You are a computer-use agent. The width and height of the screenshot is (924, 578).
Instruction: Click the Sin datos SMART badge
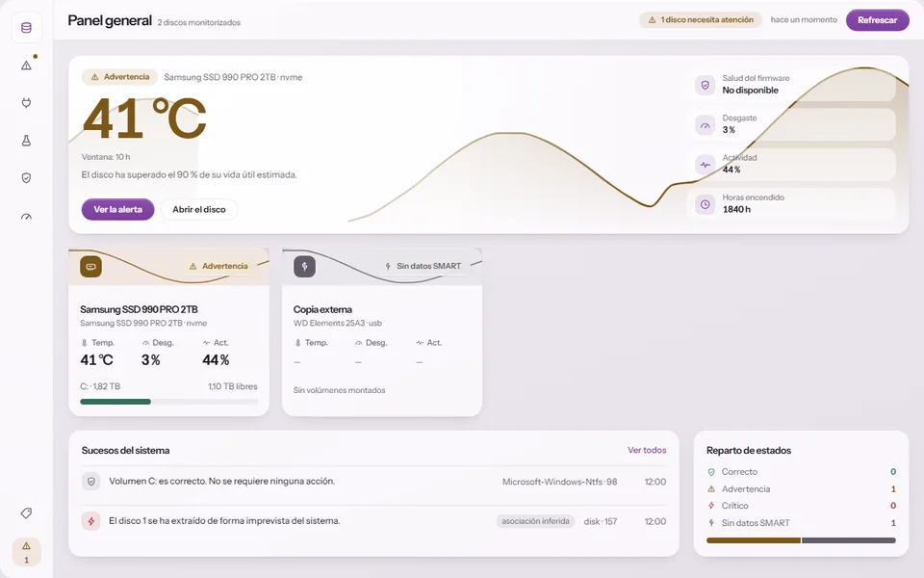(x=423, y=266)
